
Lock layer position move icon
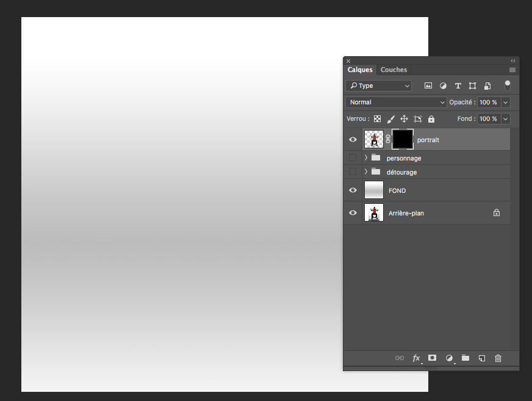coord(404,119)
